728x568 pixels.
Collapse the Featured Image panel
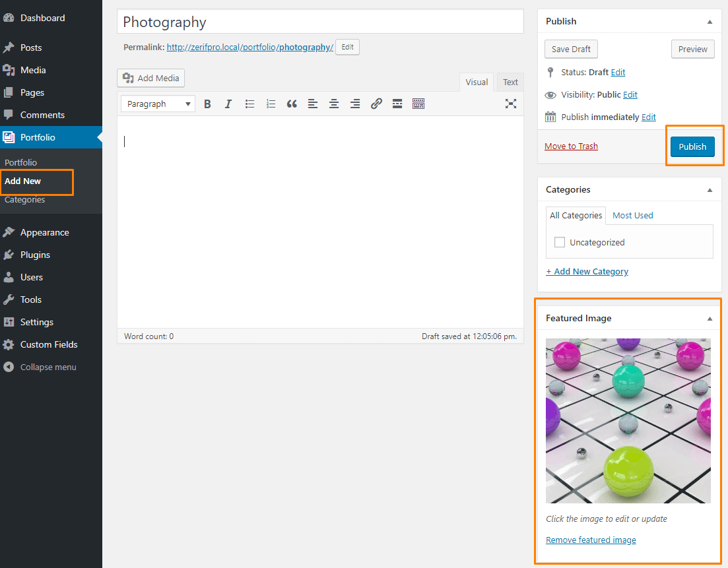(x=710, y=319)
